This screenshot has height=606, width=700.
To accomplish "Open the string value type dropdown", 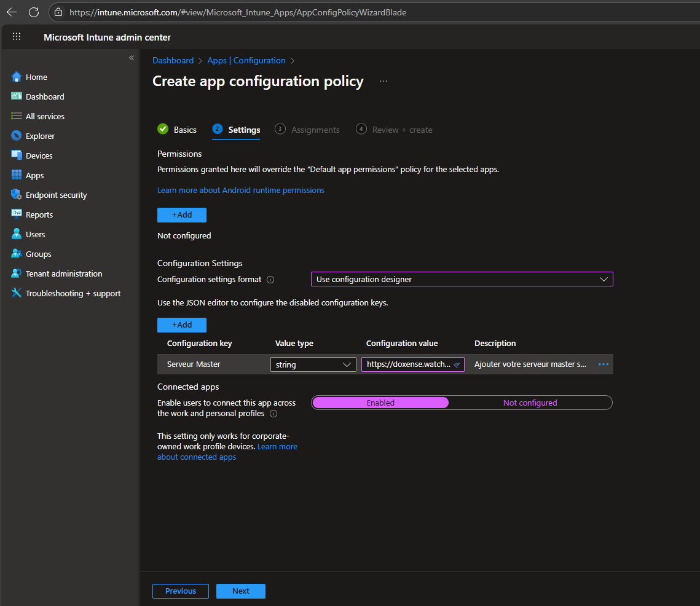I will pos(313,364).
